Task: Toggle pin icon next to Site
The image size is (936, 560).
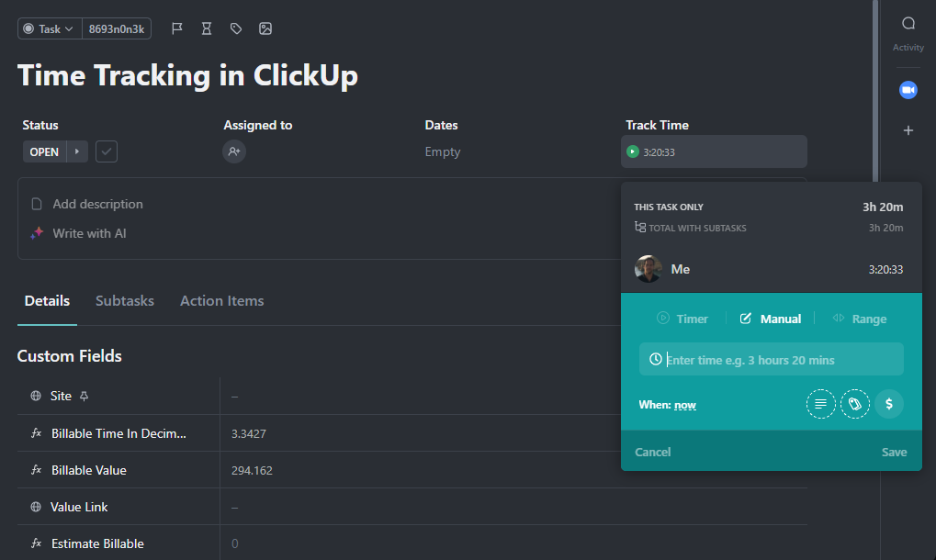Action: tap(85, 396)
